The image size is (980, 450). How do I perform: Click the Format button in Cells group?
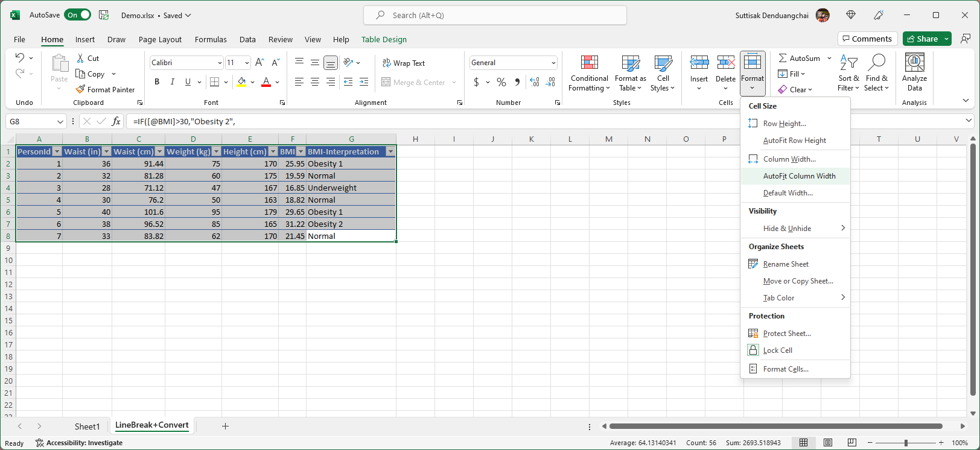[752, 73]
